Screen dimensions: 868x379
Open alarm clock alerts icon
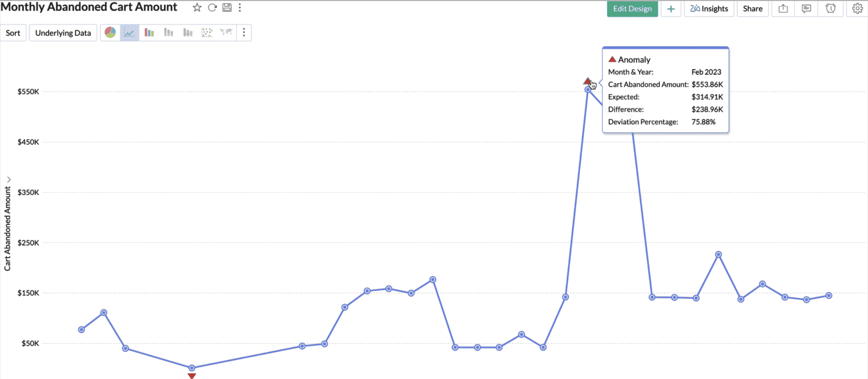click(x=830, y=9)
